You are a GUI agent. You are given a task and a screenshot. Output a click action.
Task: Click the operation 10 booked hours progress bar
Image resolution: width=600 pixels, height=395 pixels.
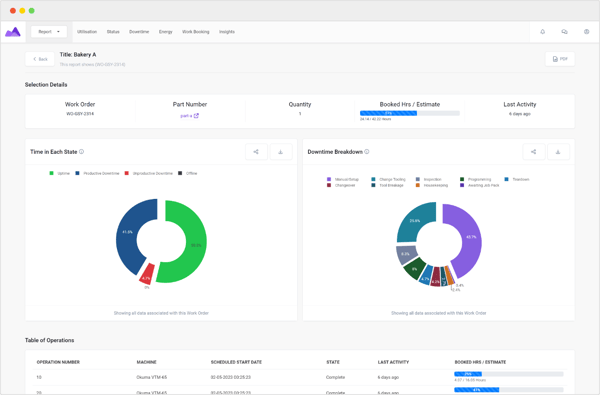pyautogui.click(x=509, y=374)
